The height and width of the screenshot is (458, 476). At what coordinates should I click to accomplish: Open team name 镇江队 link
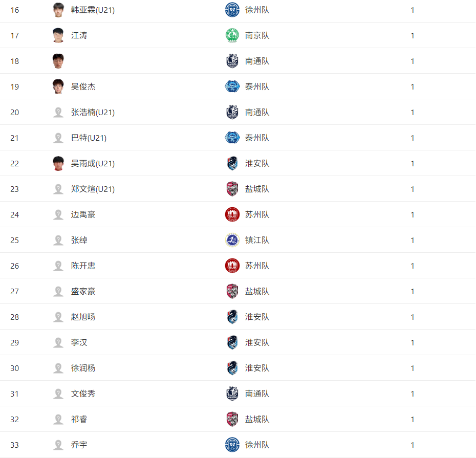click(257, 240)
